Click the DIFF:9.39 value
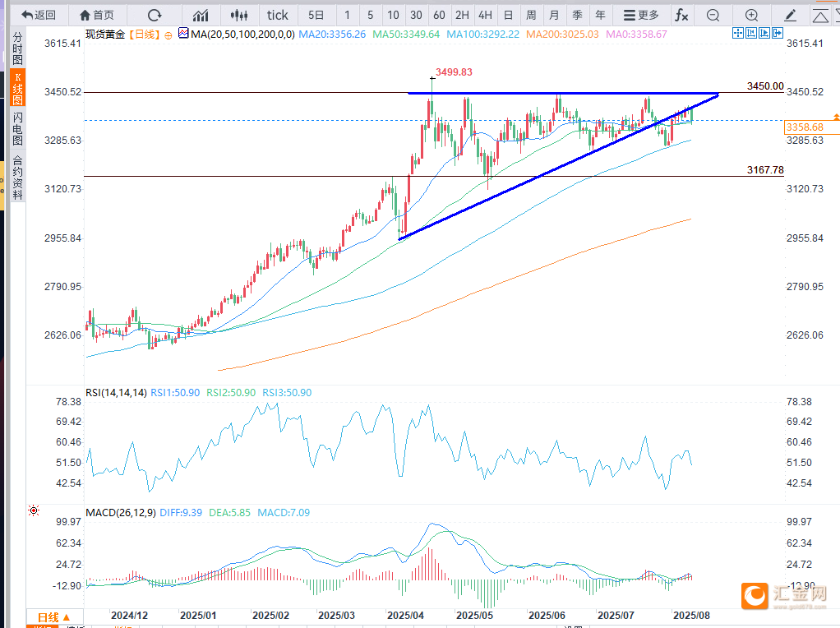The width and height of the screenshot is (840, 628). coord(181,513)
